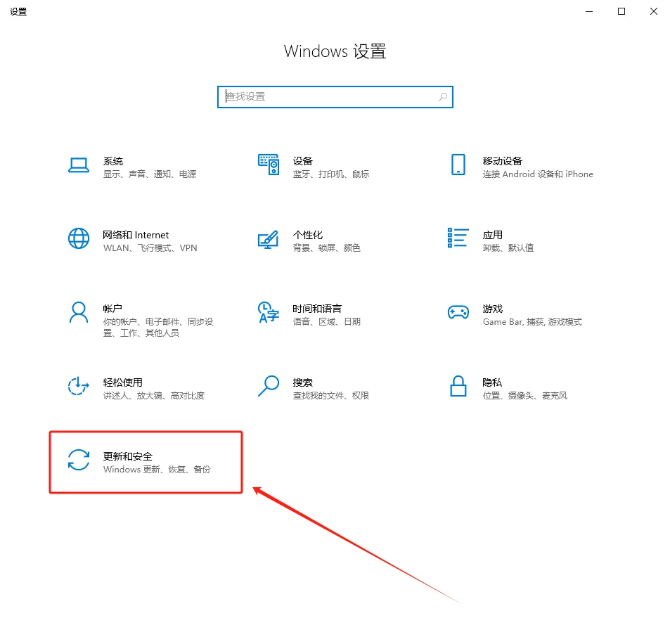This screenshot has height=644, width=670.
Task: Select the 个性化 personalization icon
Action: 268,239
